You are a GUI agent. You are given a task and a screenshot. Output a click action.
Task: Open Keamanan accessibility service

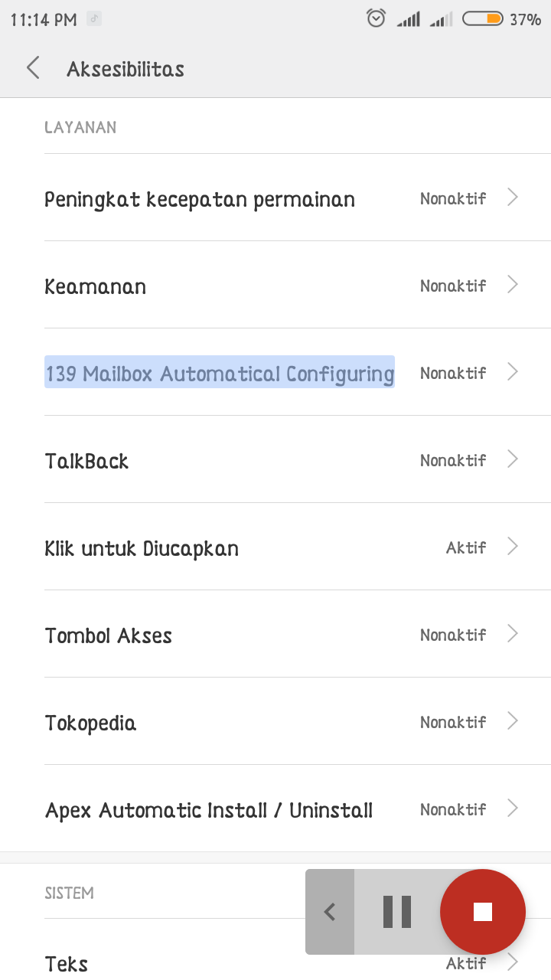click(96, 286)
